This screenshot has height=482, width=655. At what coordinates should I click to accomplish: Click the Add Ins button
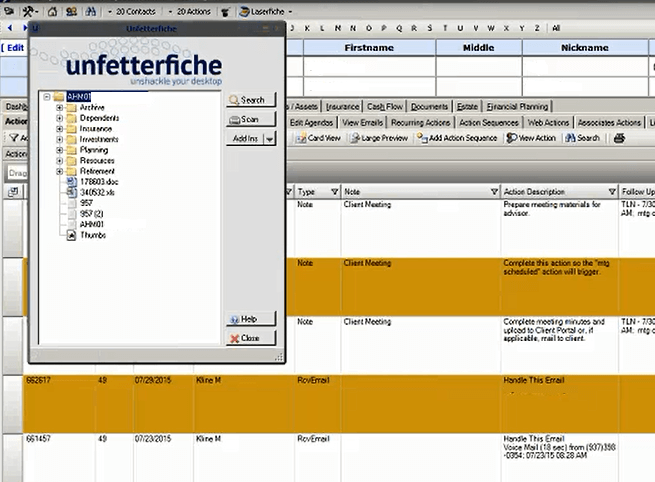tap(245, 138)
